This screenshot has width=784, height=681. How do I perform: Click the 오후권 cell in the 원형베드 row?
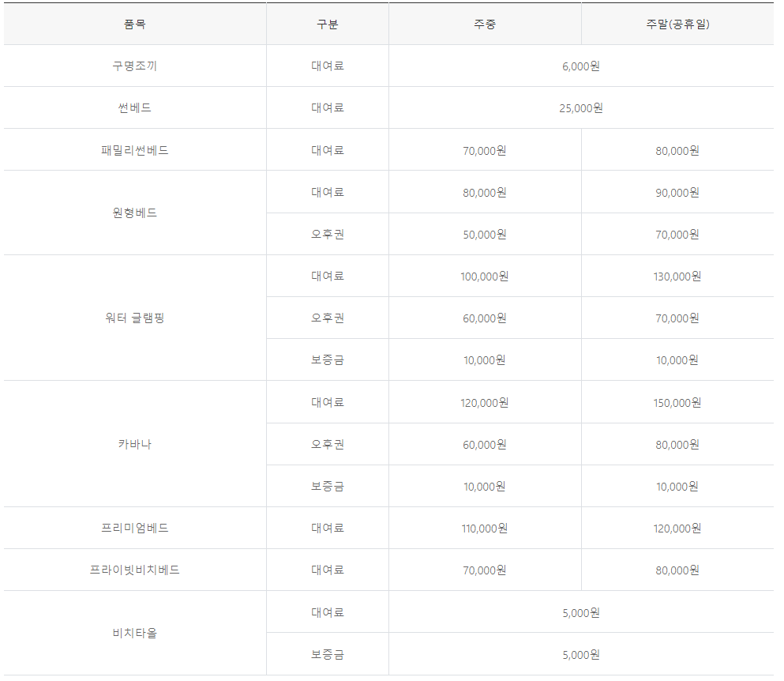pyautogui.click(x=328, y=234)
